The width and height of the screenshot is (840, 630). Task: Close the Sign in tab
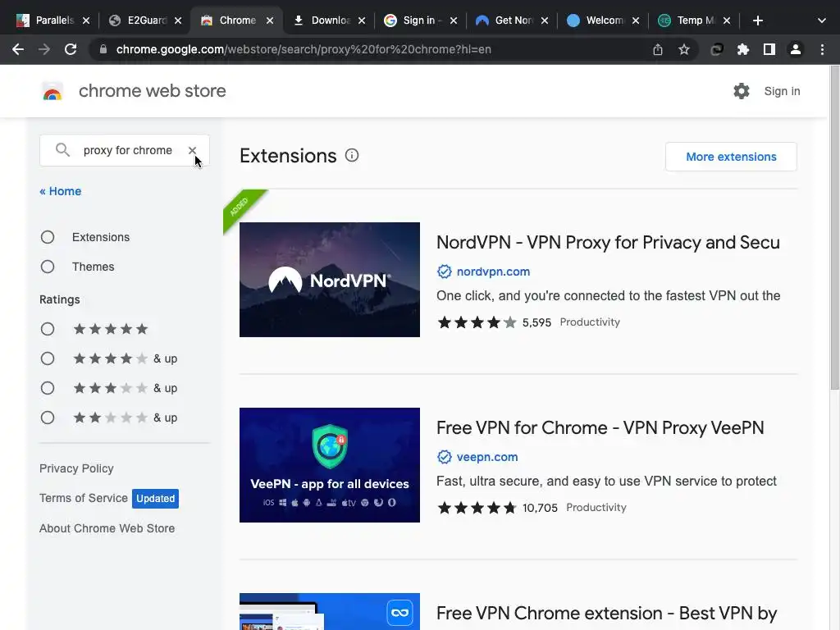click(453, 21)
